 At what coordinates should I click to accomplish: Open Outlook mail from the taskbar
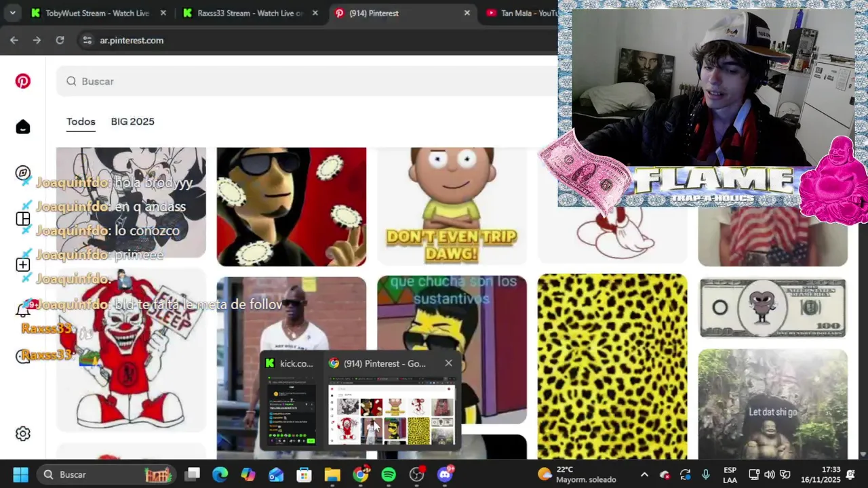[276, 474]
